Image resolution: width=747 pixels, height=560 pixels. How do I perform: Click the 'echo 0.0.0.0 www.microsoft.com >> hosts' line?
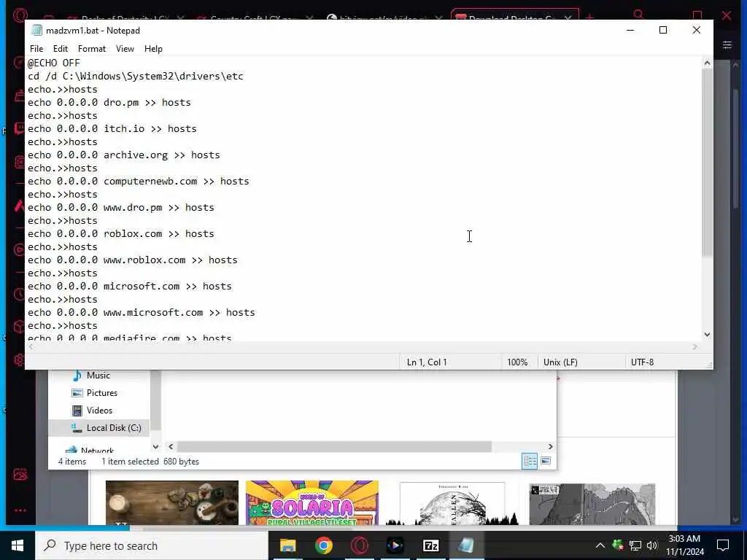point(142,312)
